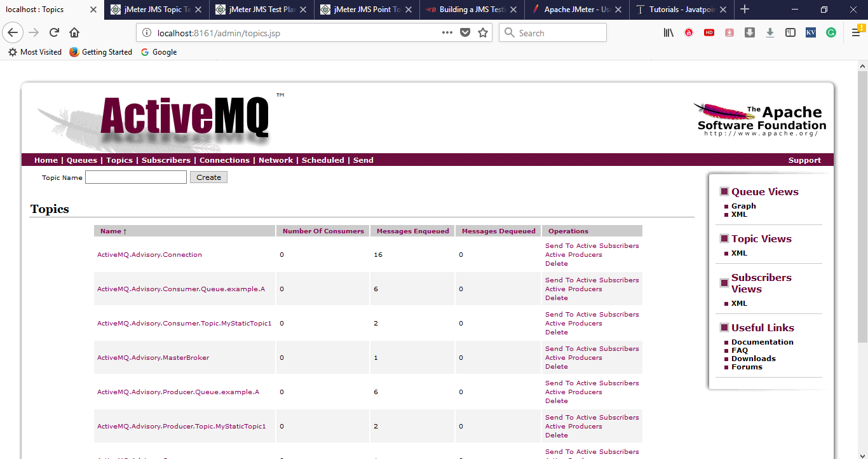This screenshot has width=868, height=459.
Task: Open the Queue Views Graph link
Action: click(x=743, y=206)
